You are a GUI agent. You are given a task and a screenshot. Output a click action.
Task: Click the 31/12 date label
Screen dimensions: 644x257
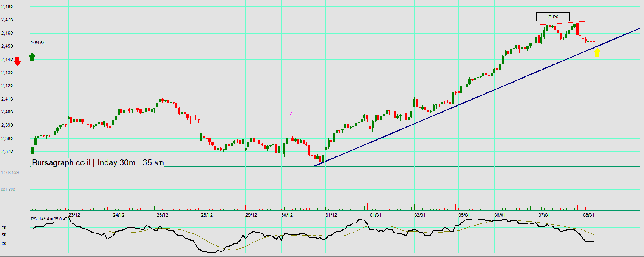331,215
